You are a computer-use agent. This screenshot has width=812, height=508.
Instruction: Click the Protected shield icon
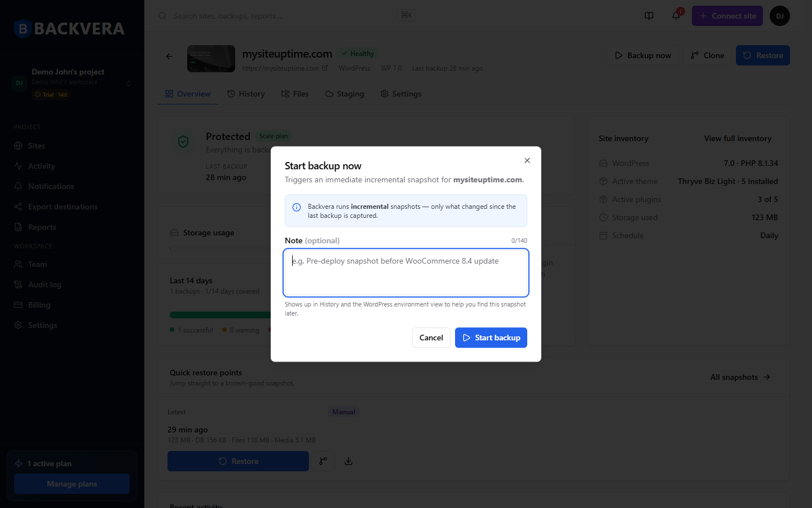(x=183, y=142)
